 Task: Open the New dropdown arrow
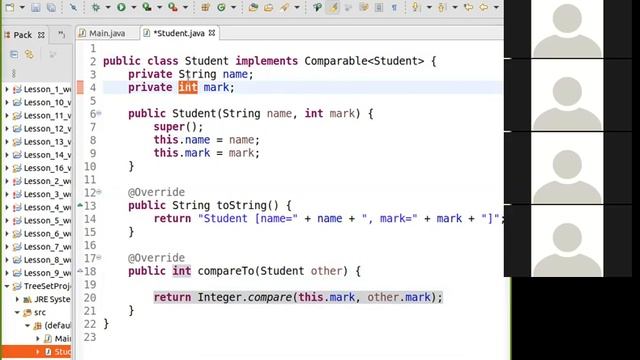(22, 7)
